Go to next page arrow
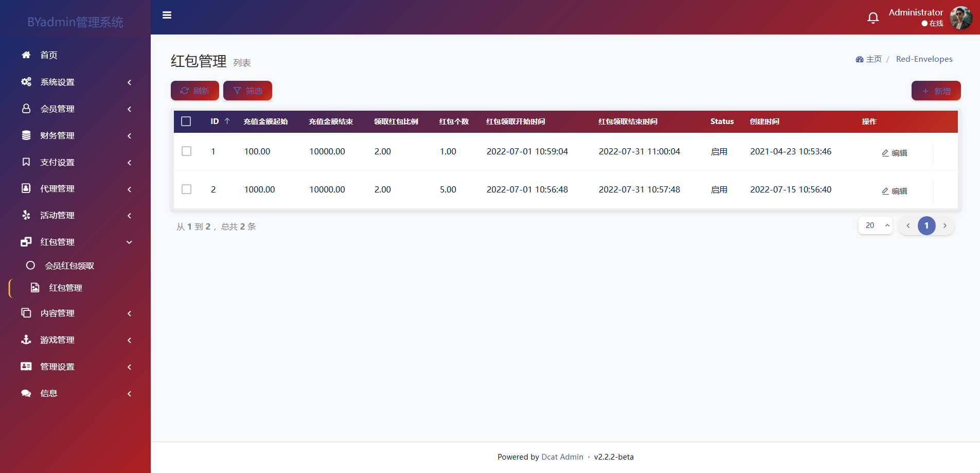 (x=945, y=225)
